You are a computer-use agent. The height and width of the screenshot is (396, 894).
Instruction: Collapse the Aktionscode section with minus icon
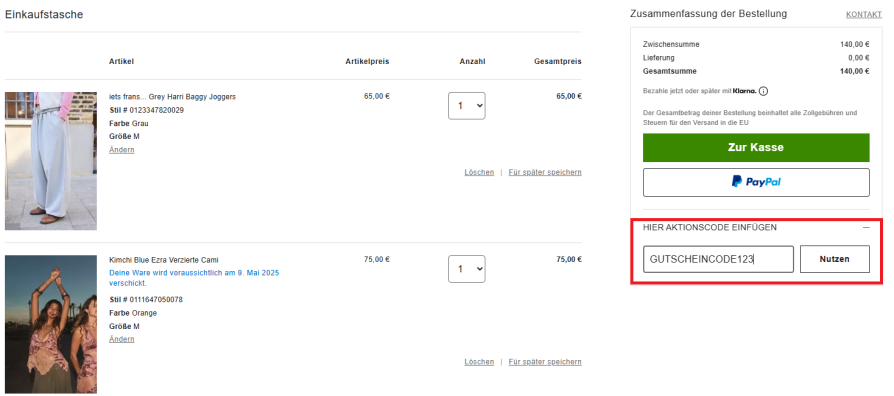(x=866, y=227)
